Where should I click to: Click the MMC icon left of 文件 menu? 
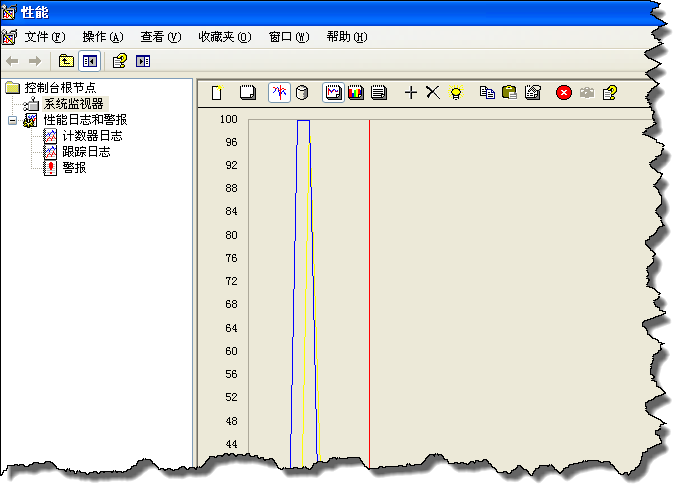[9, 37]
